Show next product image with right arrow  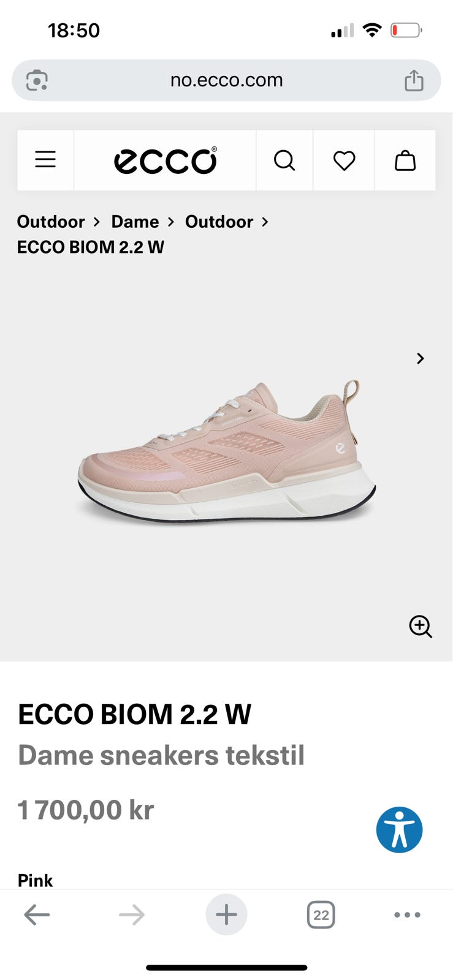point(421,358)
